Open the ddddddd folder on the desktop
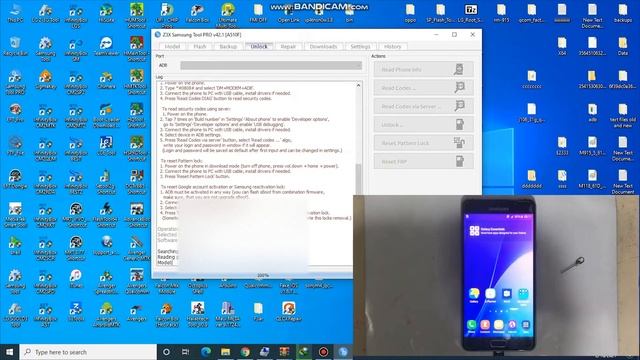This screenshot has height=360, width=640. click(x=531, y=179)
